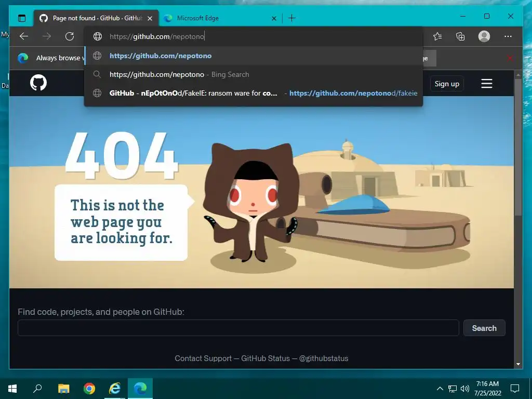Select the Bing Search suggestion
Viewport: 532px width, 399px height.
(x=253, y=74)
